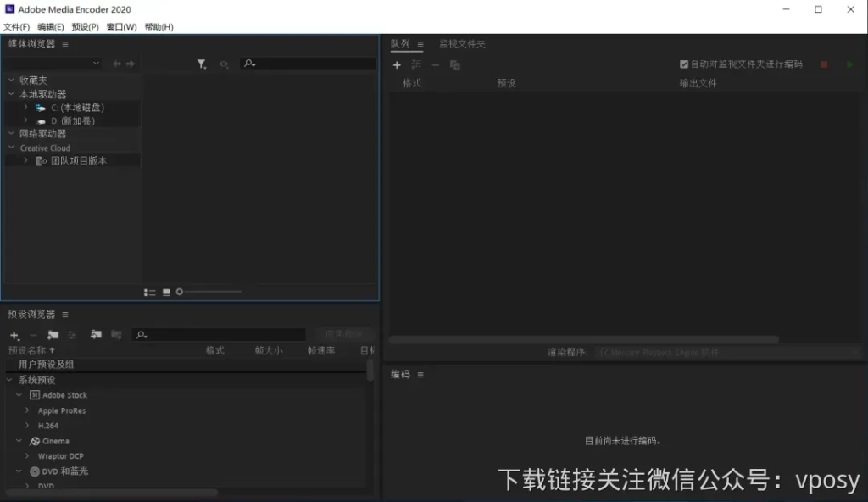868x502 pixels.
Task: Add source to the queue with plus icon
Action: [397, 64]
